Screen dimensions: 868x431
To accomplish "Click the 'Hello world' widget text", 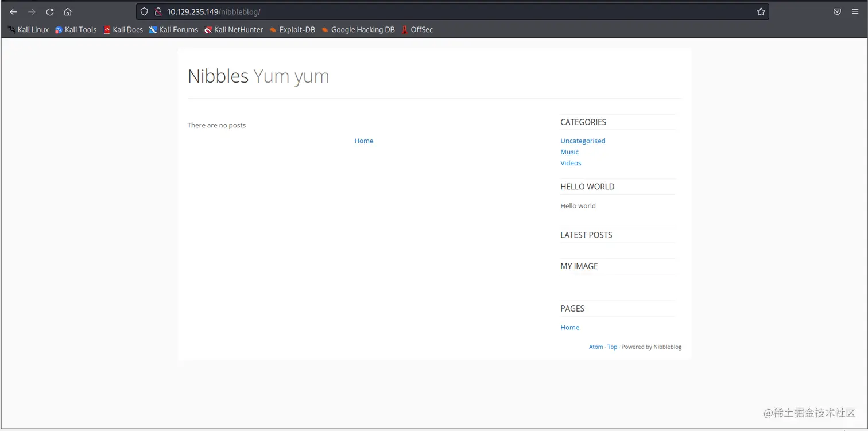I will click(x=578, y=205).
